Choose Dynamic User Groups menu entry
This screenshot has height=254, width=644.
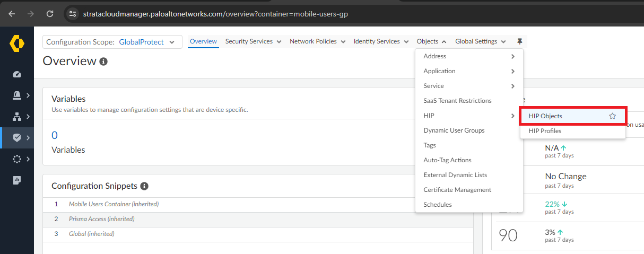(x=454, y=130)
